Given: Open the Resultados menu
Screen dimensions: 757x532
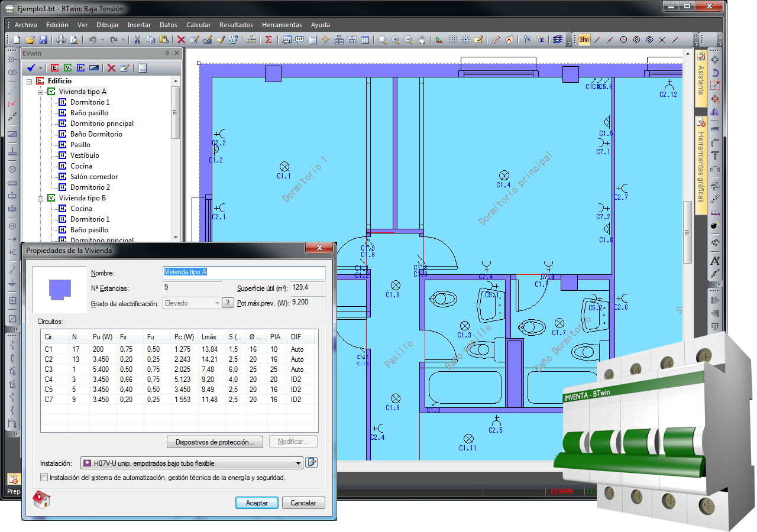Looking at the screenshot, I should (236, 25).
